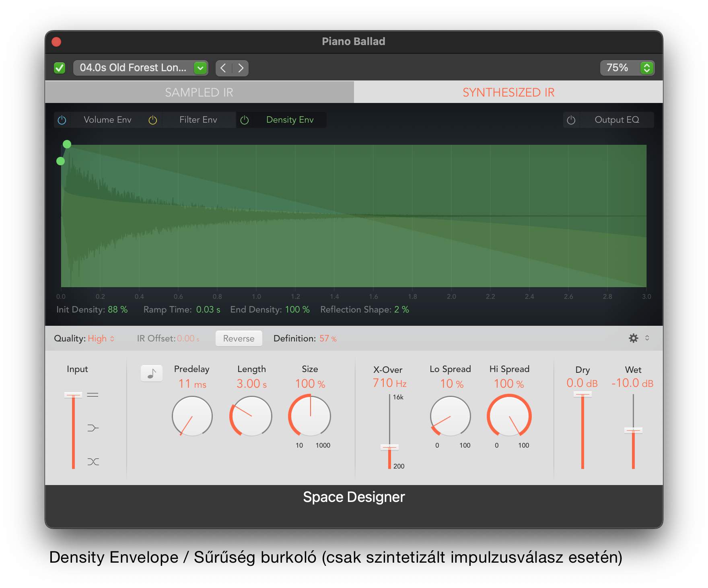Click the Ramp Time 0.03 s value
The image size is (708, 588).
208,310
